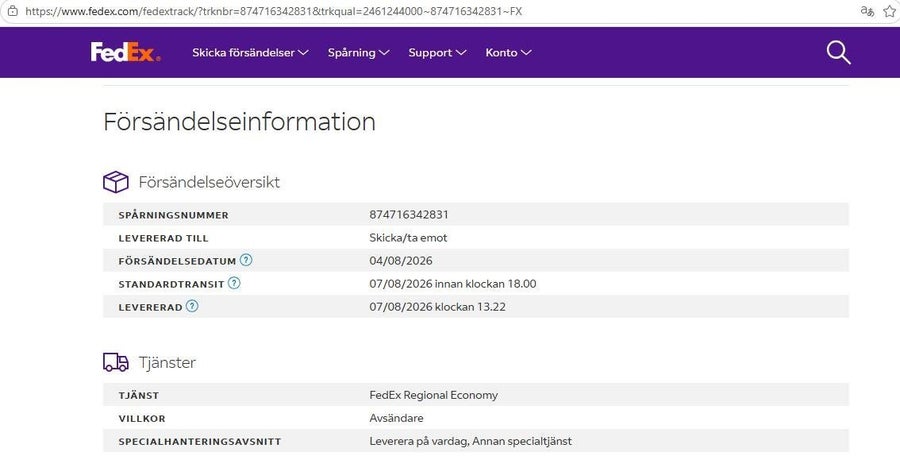Click the translate page icon
Image resolution: width=900 pixels, height=456 pixels.
[x=867, y=11]
